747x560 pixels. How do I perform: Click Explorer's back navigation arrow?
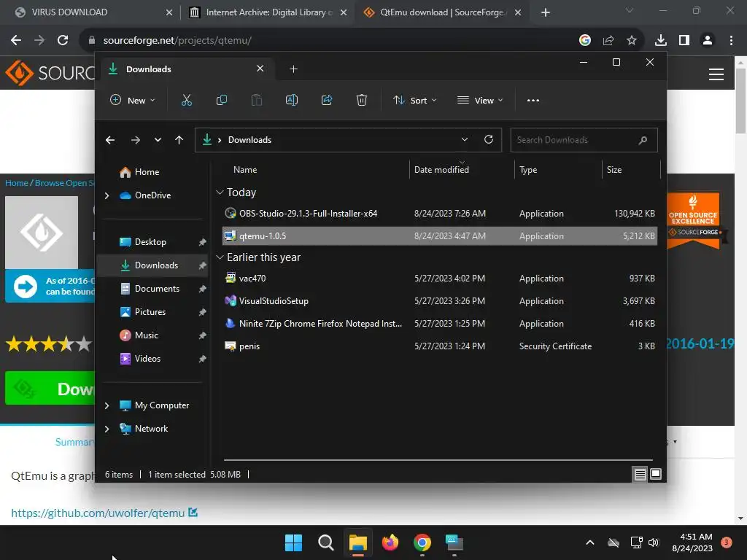click(110, 139)
